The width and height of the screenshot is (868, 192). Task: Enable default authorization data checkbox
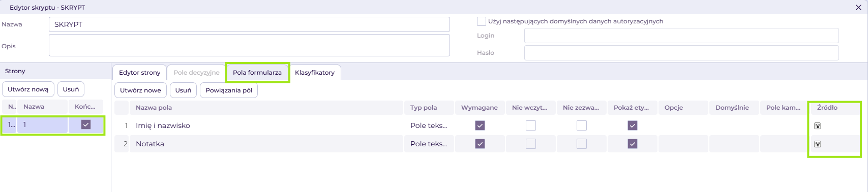[x=481, y=21]
